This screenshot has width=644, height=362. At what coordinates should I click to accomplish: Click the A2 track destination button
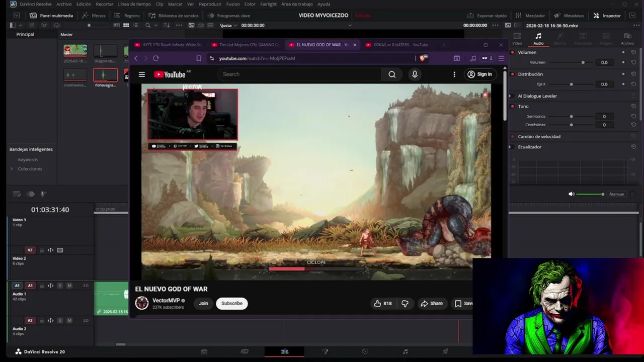(30, 320)
